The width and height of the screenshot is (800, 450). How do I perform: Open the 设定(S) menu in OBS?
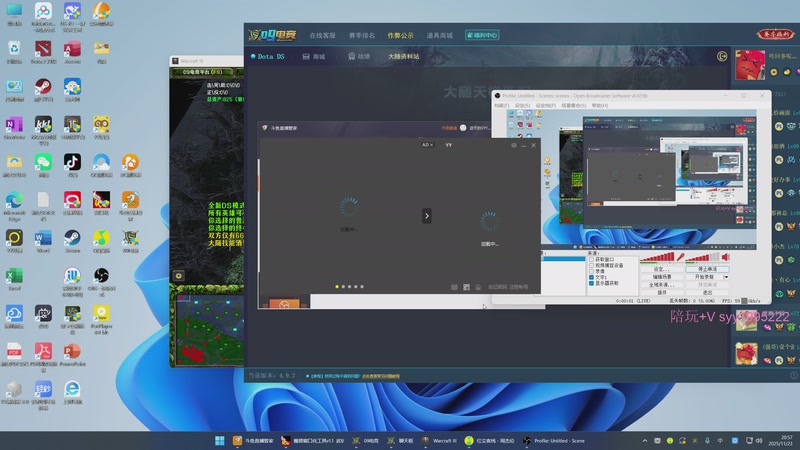522,106
